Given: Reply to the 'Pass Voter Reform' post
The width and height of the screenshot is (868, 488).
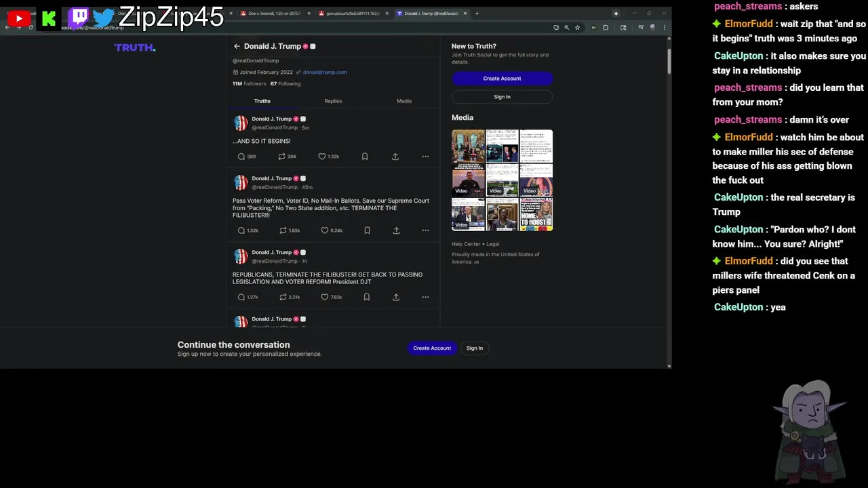Looking at the screenshot, I should pyautogui.click(x=241, y=230).
